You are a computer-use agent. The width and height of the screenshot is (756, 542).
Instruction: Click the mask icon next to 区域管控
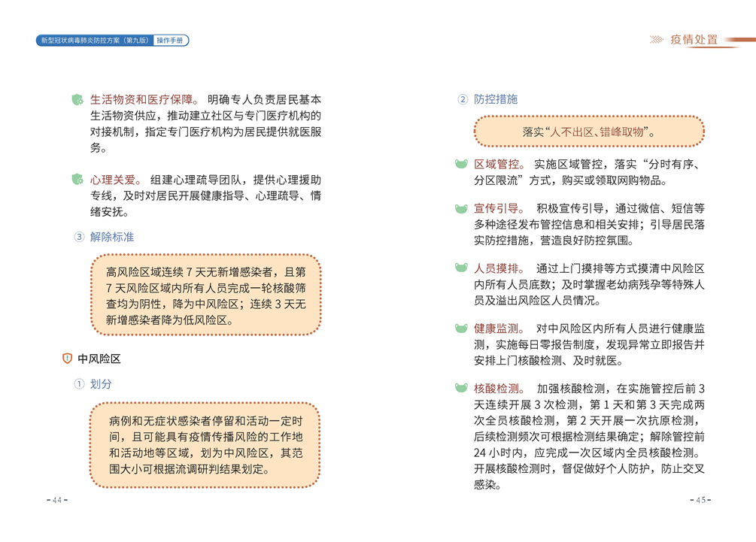click(x=461, y=164)
